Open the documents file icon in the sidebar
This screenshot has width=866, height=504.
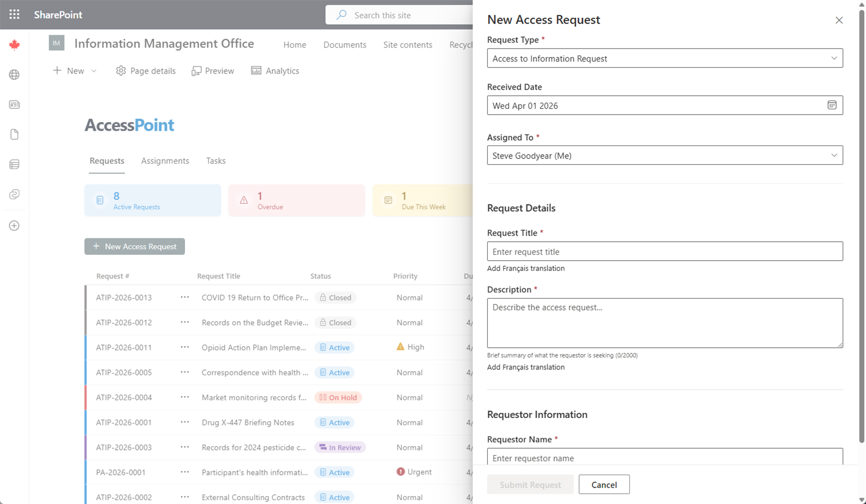14,134
